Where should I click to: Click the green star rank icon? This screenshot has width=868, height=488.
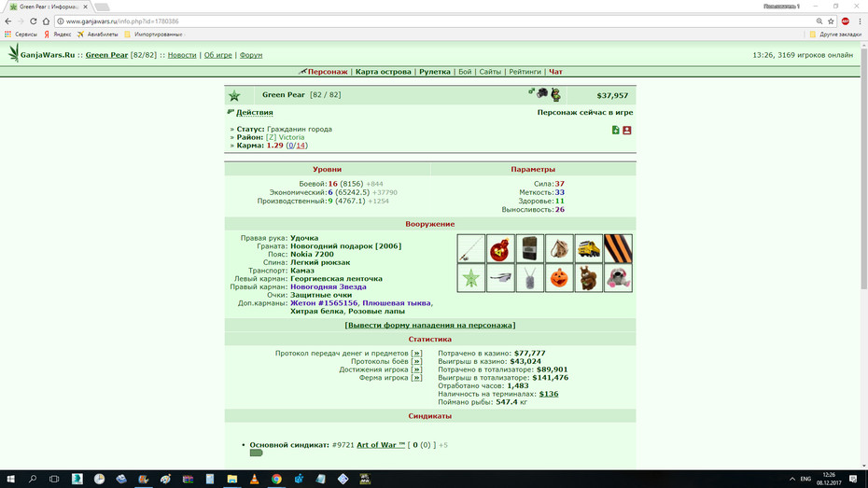click(234, 96)
